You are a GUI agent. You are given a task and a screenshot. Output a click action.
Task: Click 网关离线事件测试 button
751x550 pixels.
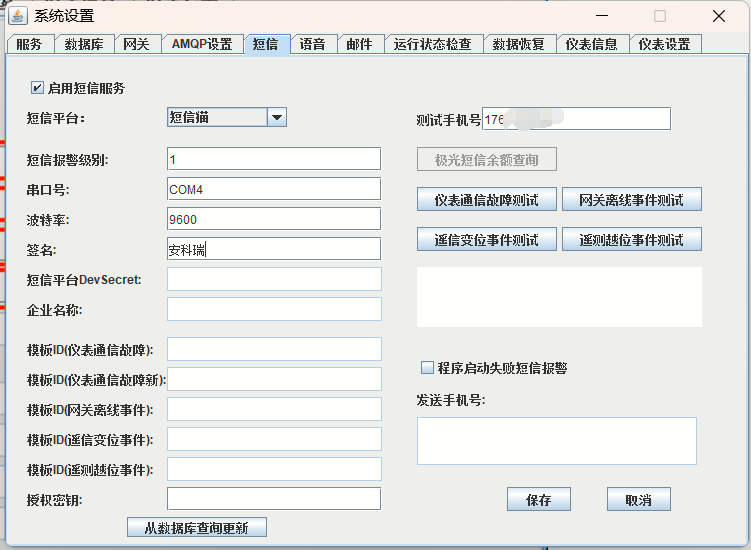pyautogui.click(x=631, y=200)
